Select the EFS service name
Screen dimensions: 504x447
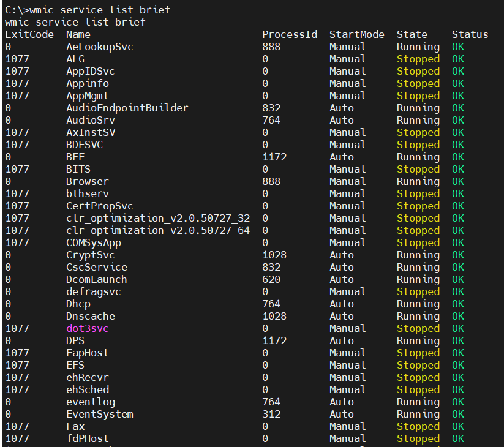tap(75, 365)
